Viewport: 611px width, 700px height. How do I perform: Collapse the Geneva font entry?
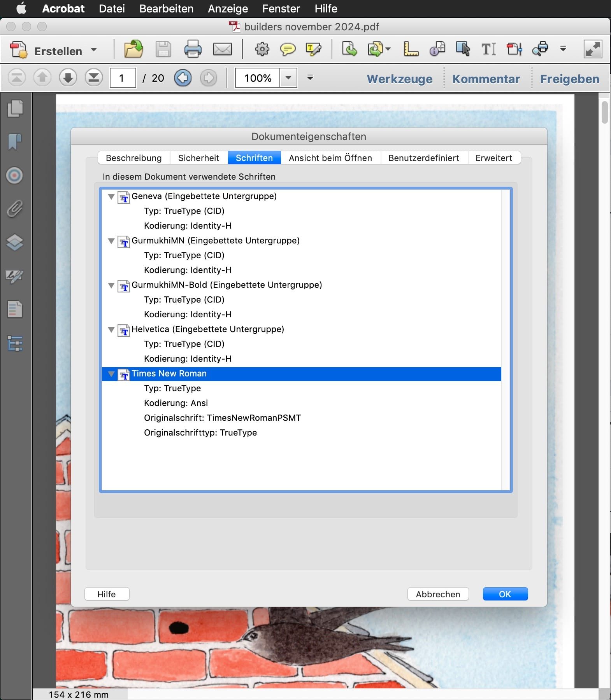[111, 197]
